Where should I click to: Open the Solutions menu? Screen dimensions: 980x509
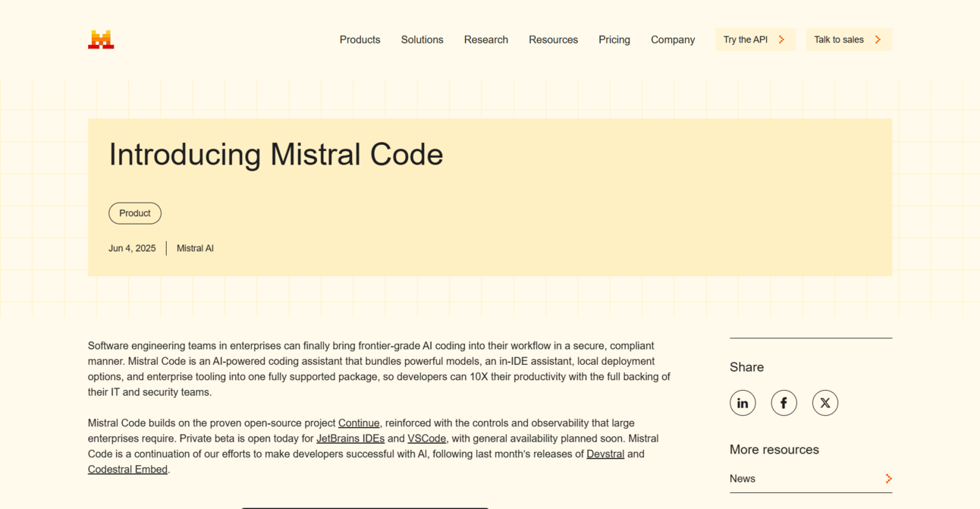(x=422, y=39)
